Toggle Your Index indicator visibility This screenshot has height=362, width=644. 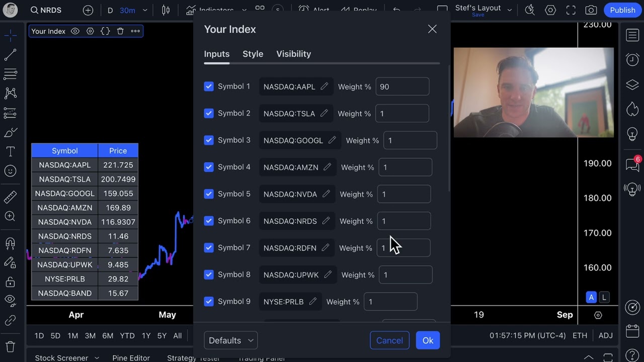(75, 31)
